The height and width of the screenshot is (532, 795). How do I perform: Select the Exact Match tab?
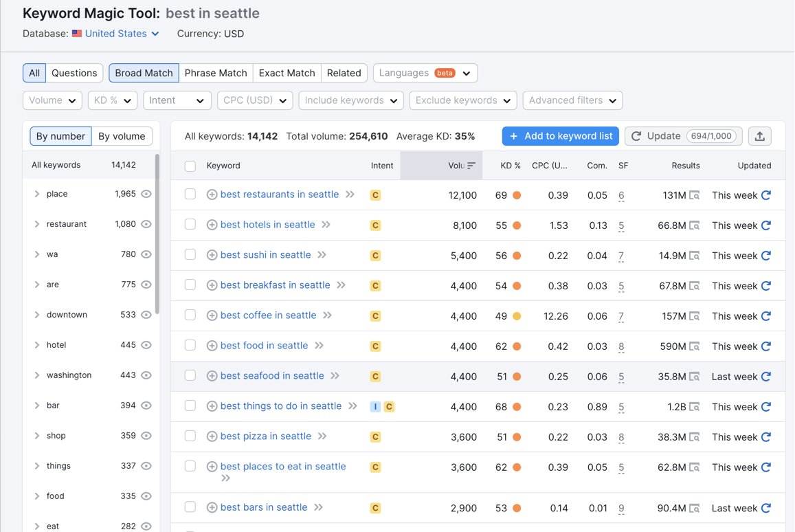287,73
